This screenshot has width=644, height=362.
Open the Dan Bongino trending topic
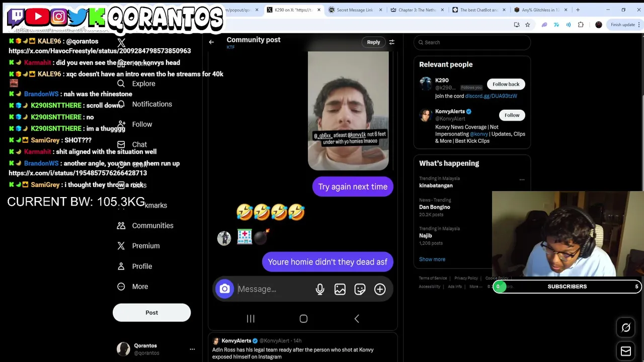(x=435, y=207)
